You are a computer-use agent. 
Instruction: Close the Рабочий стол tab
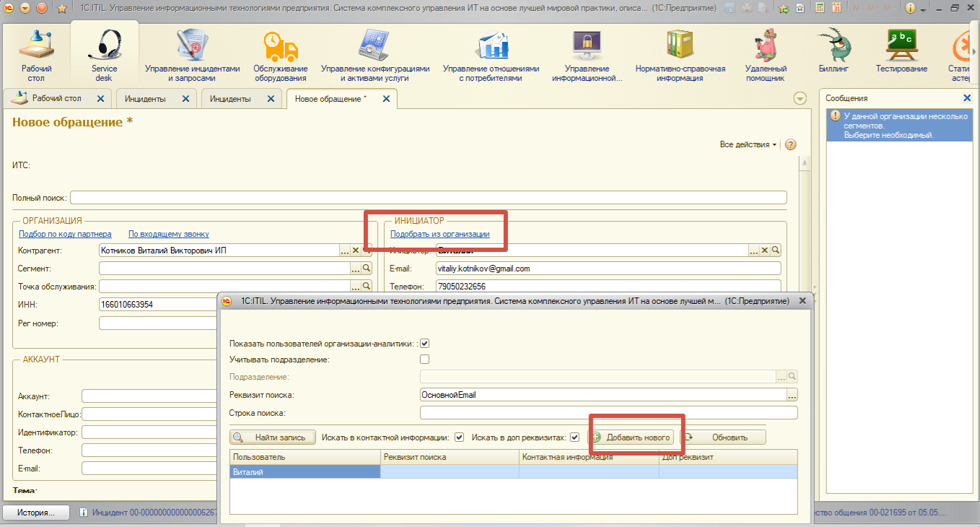pyautogui.click(x=100, y=98)
